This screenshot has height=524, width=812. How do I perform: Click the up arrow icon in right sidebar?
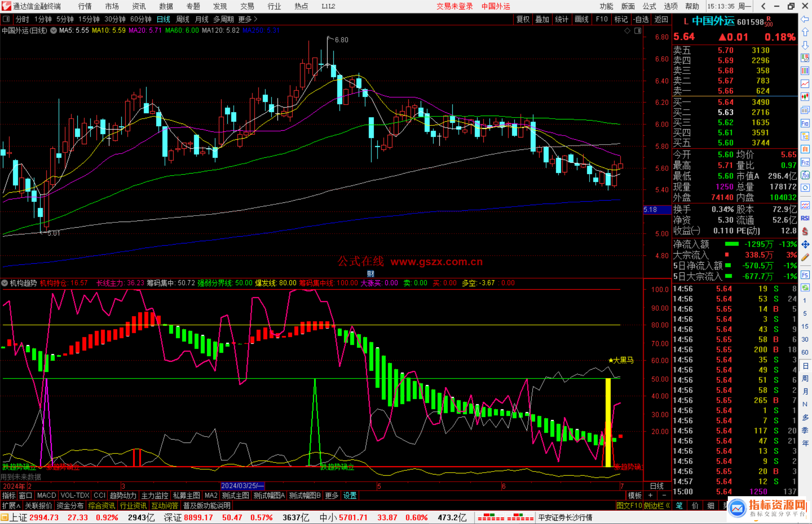point(805,32)
